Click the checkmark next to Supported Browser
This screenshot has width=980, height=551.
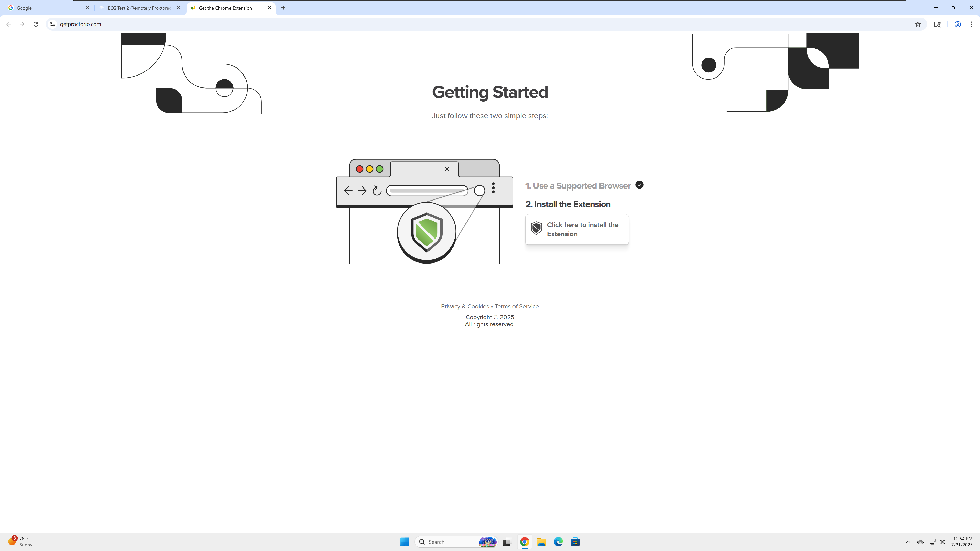point(640,185)
